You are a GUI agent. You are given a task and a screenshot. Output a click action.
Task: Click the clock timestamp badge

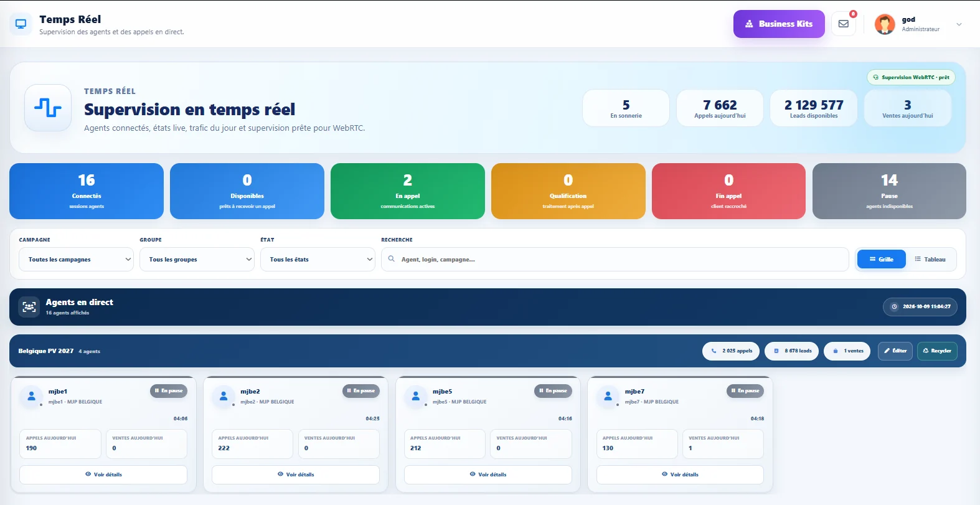coord(920,306)
